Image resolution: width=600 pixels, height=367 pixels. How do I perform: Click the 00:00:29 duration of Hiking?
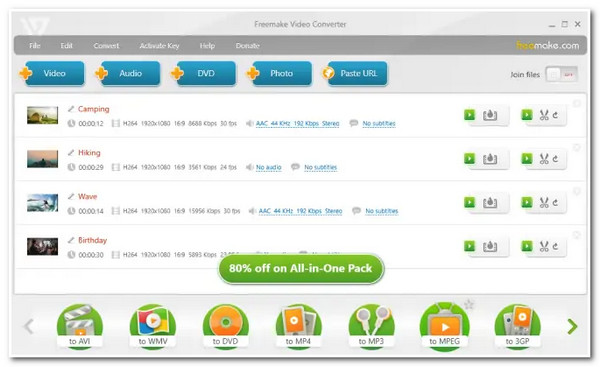click(91, 167)
